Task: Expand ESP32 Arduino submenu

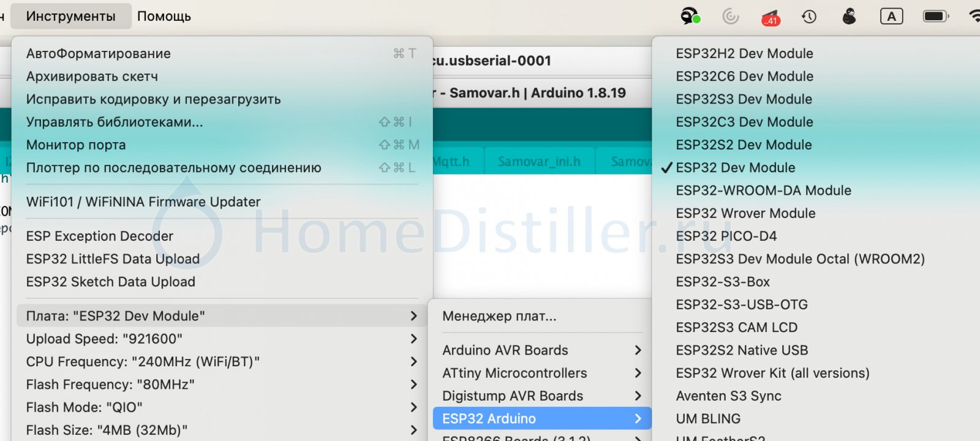Action: coord(542,419)
